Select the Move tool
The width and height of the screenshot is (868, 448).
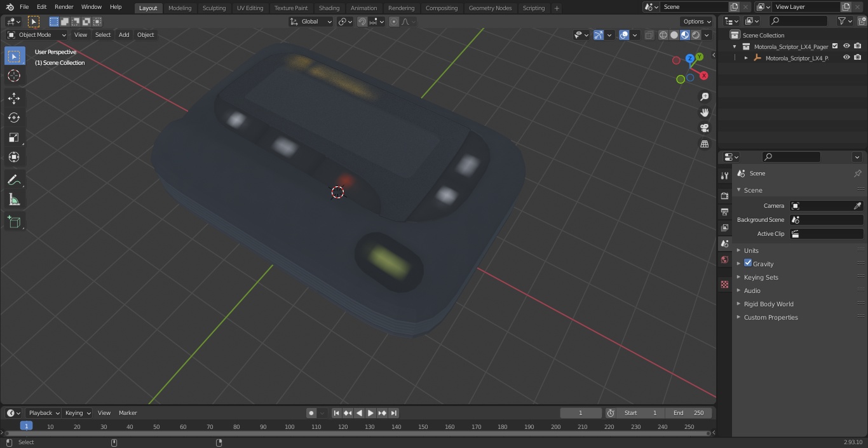[14, 98]
